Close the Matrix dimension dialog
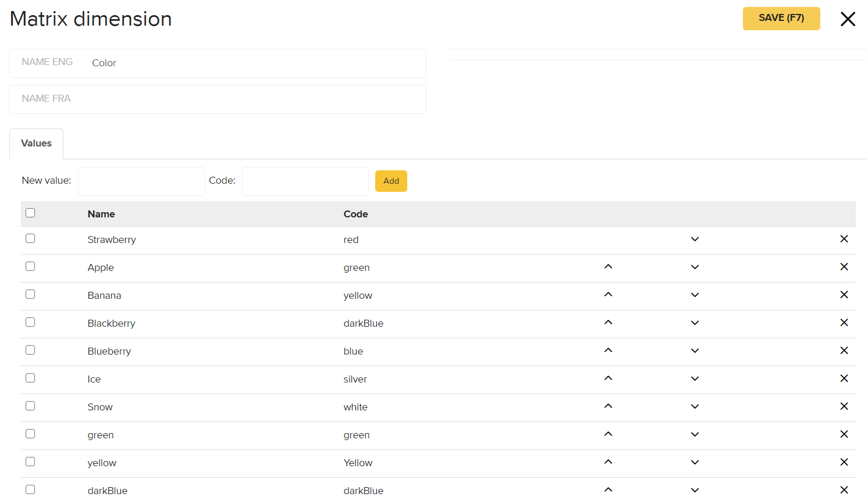The height and width of the screenshot is (504, 868). [848, 19]
